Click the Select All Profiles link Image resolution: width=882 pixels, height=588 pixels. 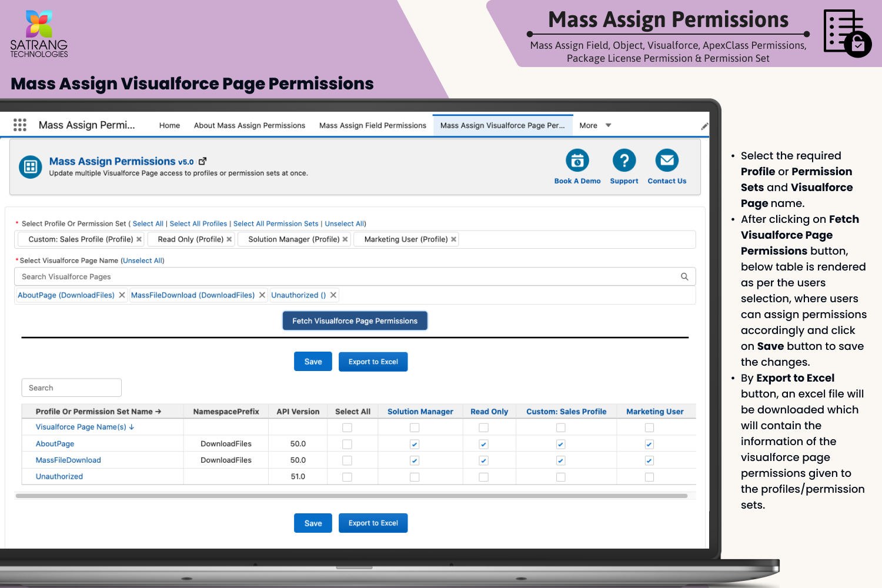click(x=198, y=223)
